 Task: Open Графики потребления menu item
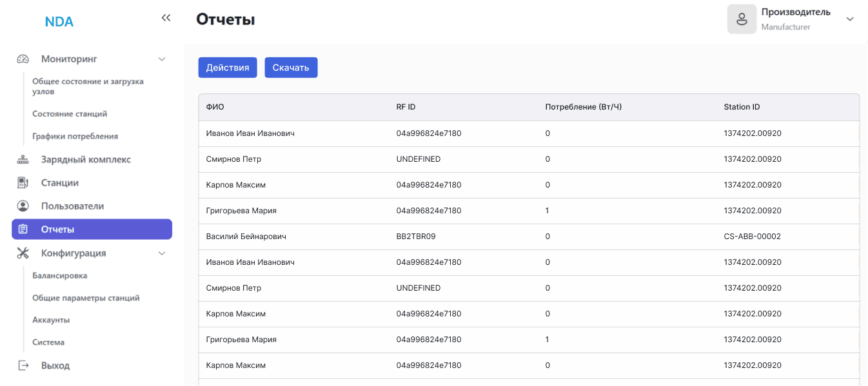pyautogui.click(x=75, y=137)
